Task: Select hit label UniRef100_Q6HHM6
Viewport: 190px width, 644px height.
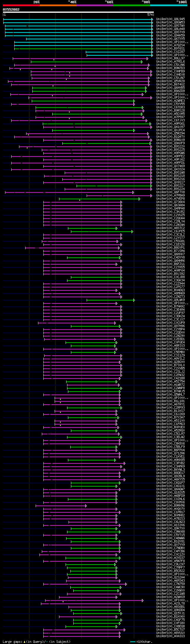Action: pos(170,261)
